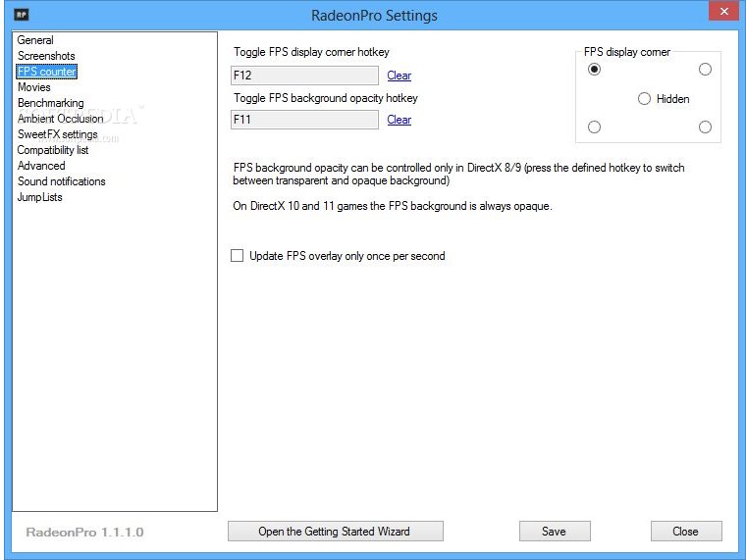The image size is (746, 560).
Task: Open the Getting Started Wizard
Action: coord(336,531)
